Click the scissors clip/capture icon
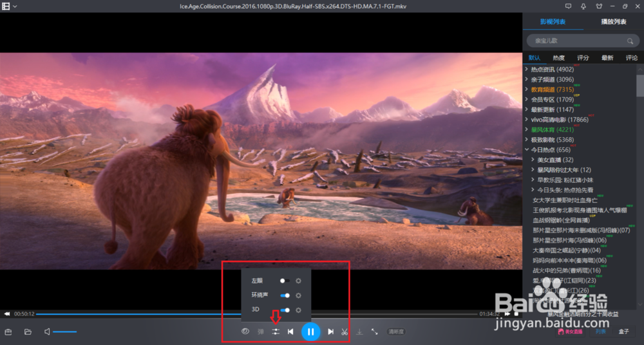This screenshot has width=644, height=345. (345, 331)
